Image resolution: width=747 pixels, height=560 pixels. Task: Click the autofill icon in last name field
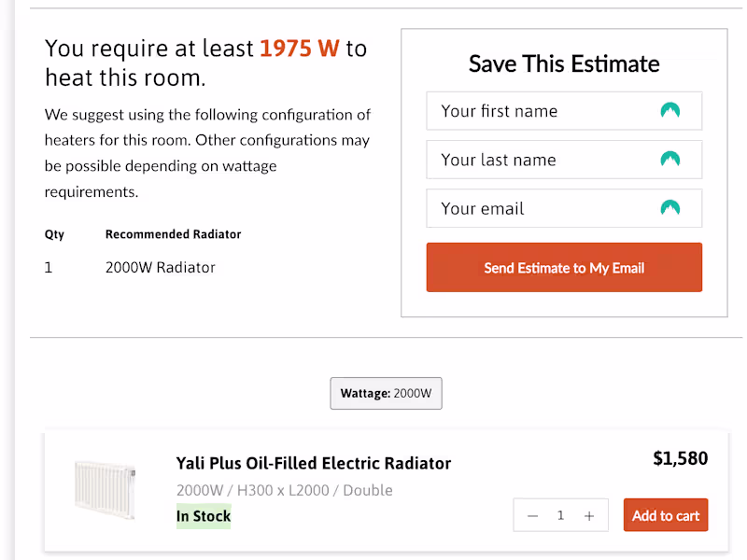coord(669,160)
